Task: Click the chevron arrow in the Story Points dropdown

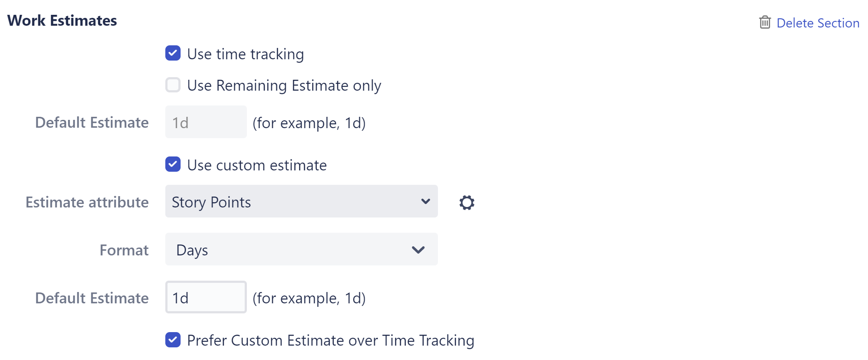Action: click(425, 201)
